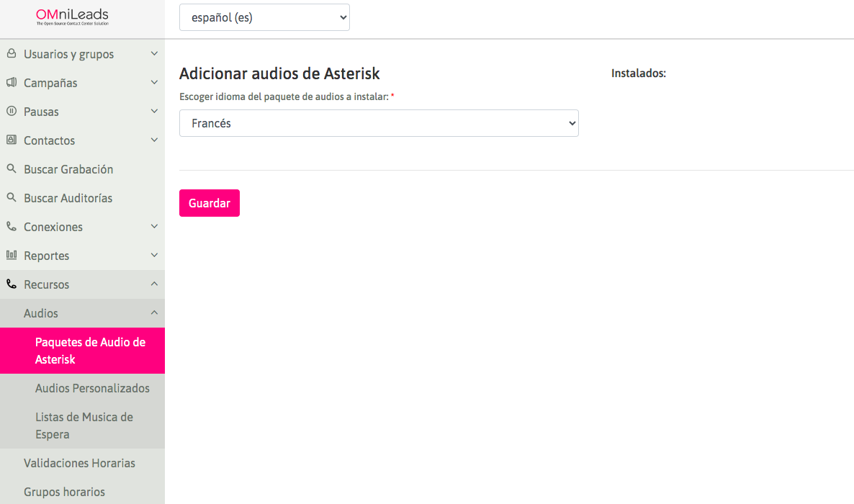Screen dimensions: 854x504
Task: Click the Usuarios y grupos lock icon
Action: point(11,54)
